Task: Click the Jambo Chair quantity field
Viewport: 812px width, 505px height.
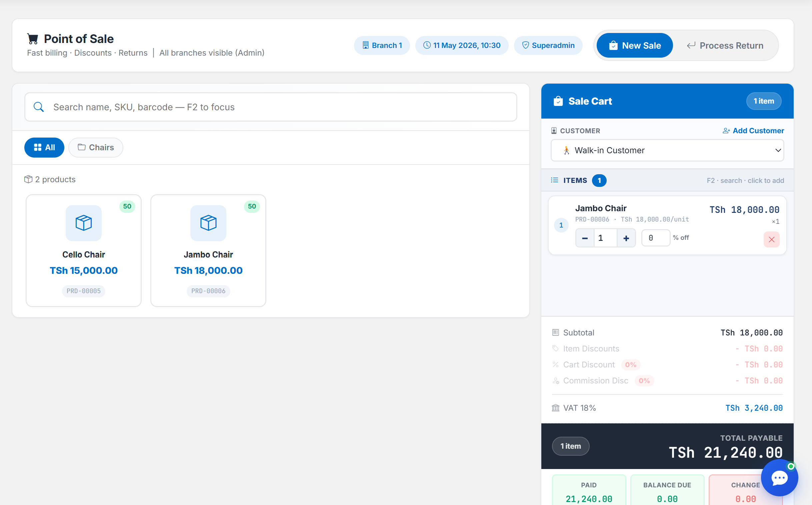Action: tap(605, 238)
